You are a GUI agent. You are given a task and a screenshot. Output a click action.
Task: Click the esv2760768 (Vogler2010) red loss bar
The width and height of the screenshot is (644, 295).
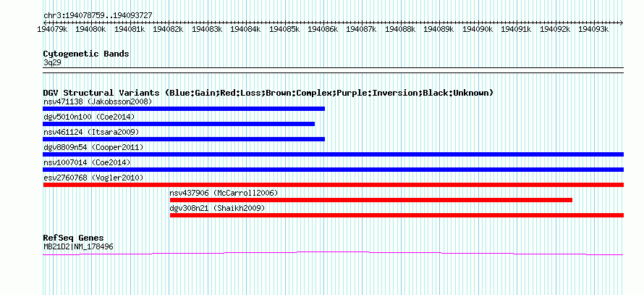click(333, 185)
